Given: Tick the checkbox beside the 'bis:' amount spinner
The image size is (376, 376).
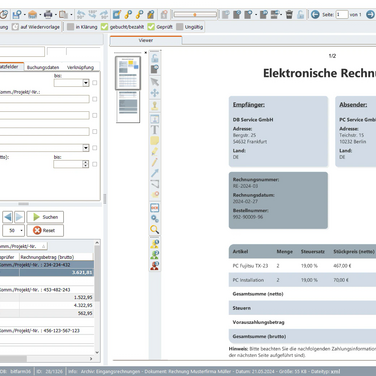Looking at the screenshot, I should [95, 164].
